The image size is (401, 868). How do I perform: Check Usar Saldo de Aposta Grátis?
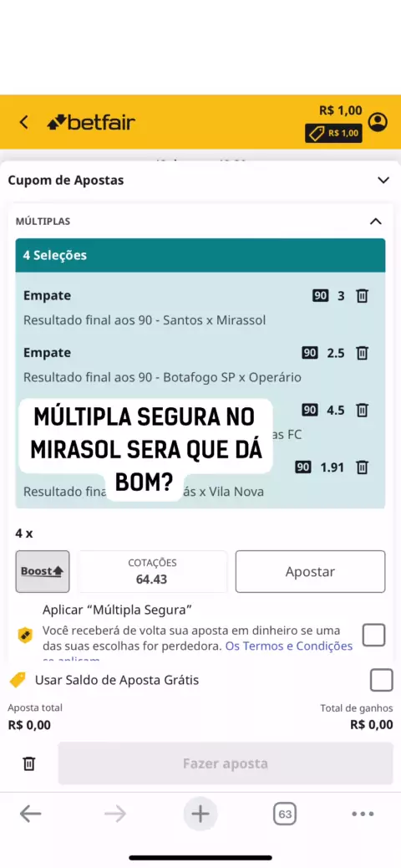[382, 680]
